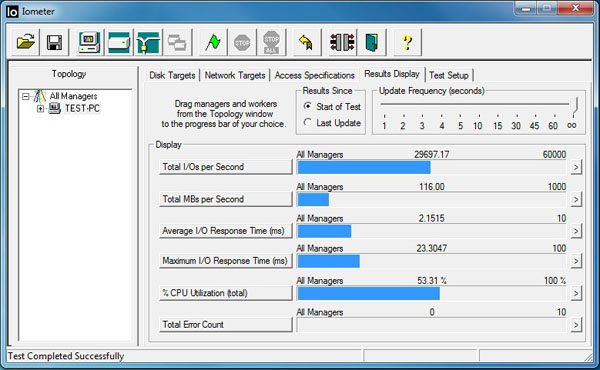Open arrow next to % CPU Utilization bar
The image size is (600, 370).
576,293
